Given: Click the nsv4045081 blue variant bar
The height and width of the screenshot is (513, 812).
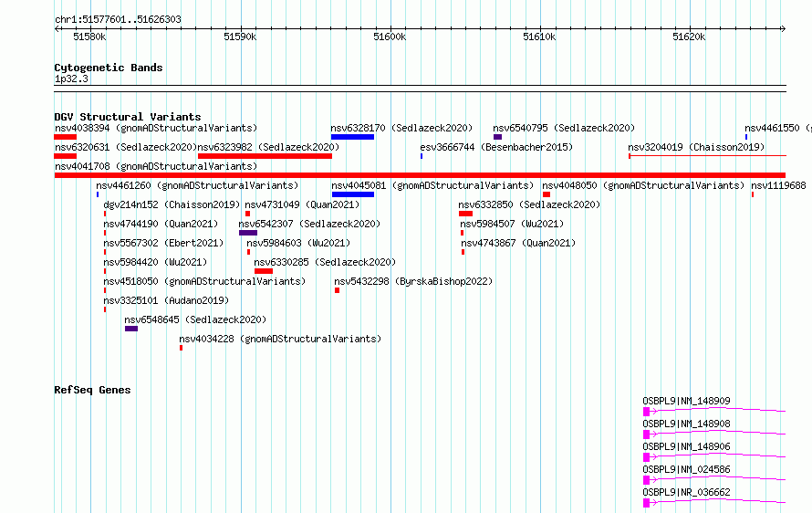Looking at the screenshot, I should 353,194.
